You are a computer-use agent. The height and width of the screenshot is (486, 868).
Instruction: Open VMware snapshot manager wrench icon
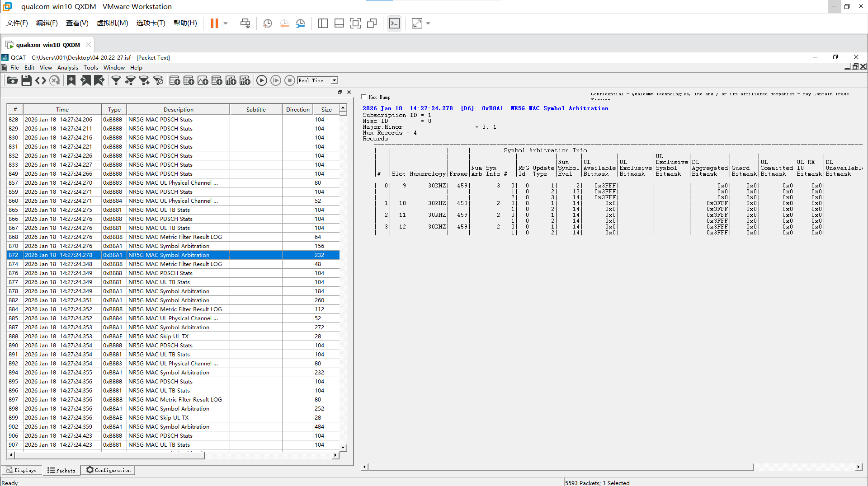pos(301,23)
